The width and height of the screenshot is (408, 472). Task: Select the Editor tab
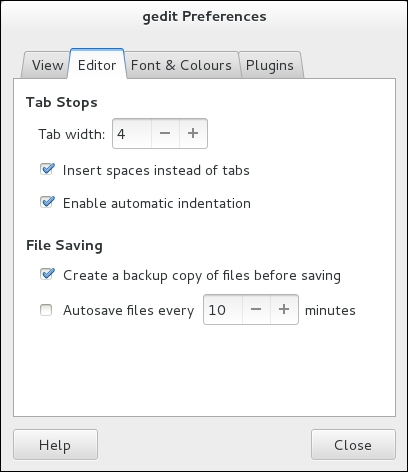(x=97, y=64)
